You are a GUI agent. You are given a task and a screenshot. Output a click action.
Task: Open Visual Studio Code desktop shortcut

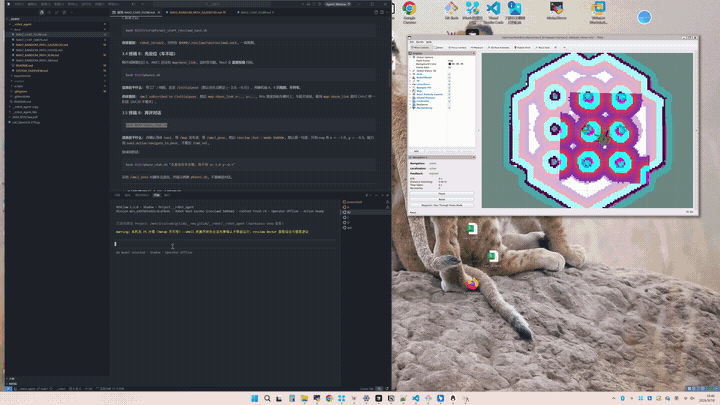tap(493, 12)
